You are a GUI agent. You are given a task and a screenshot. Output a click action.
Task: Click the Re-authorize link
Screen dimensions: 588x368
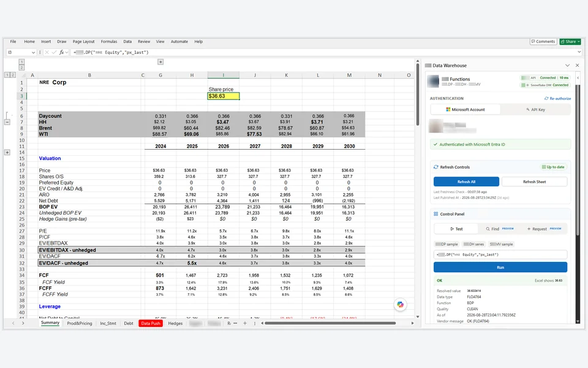point(557,98)
